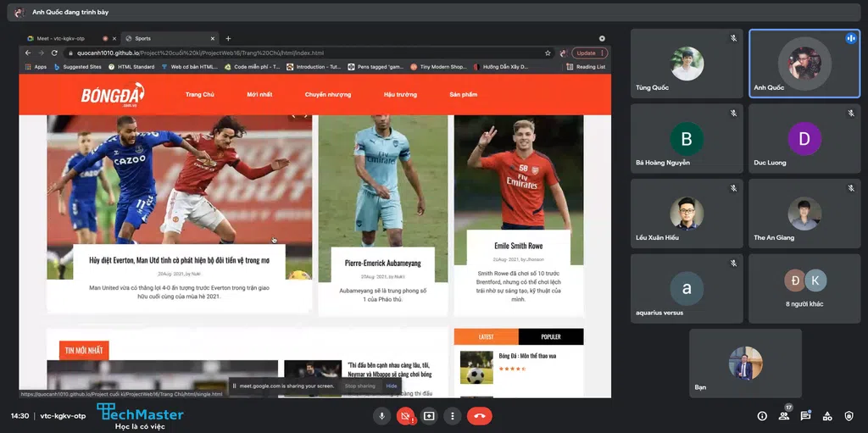Open the Hủy diệt Everton article headline
868x433 pixels.
pos(180,260)
